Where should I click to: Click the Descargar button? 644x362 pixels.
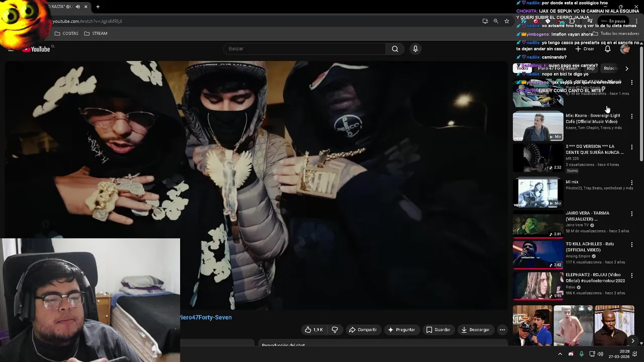[475, 330]
